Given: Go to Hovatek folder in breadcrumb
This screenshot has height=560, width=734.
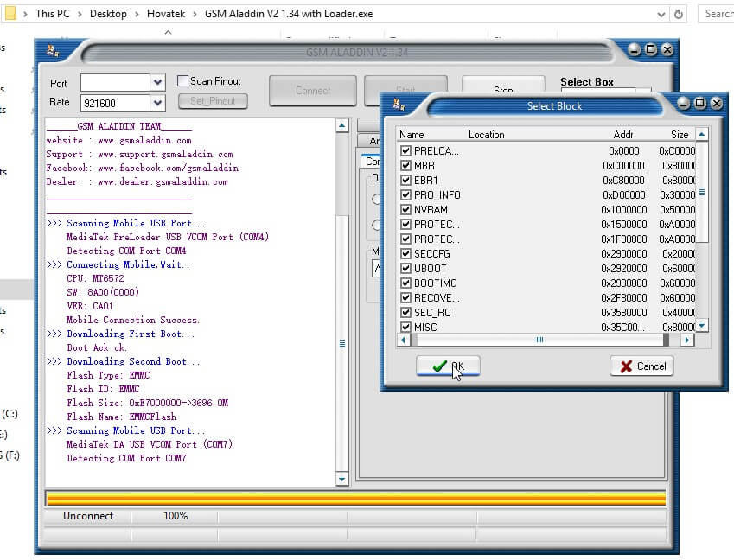Looking at the screenshot, I should (x=166, y=14).
